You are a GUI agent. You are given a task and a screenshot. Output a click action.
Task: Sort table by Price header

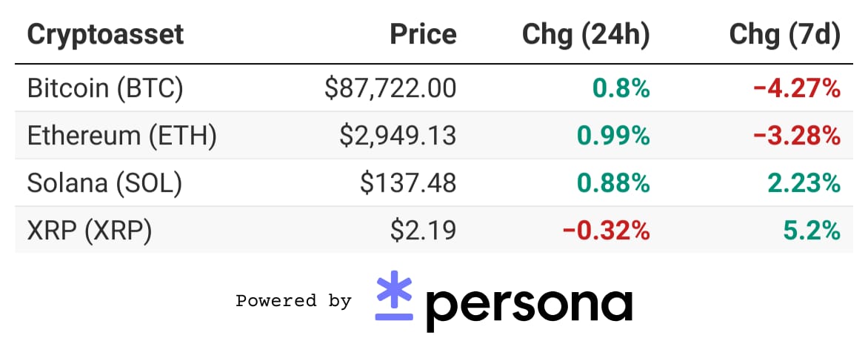(x=424, y=34)
